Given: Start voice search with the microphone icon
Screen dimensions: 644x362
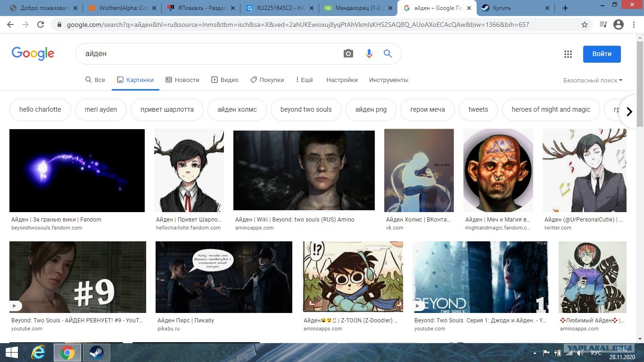Looking at the screenshot, I should (369, 54).
